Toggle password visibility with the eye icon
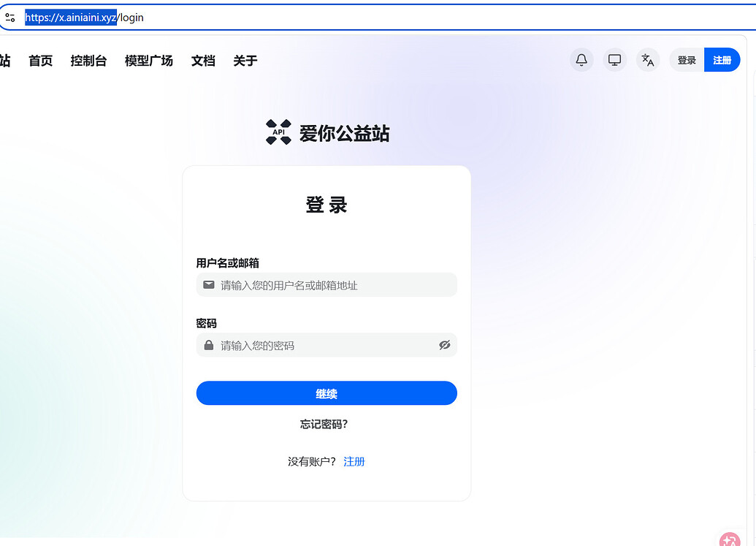The image size is (756, 546). click(445, 345)
